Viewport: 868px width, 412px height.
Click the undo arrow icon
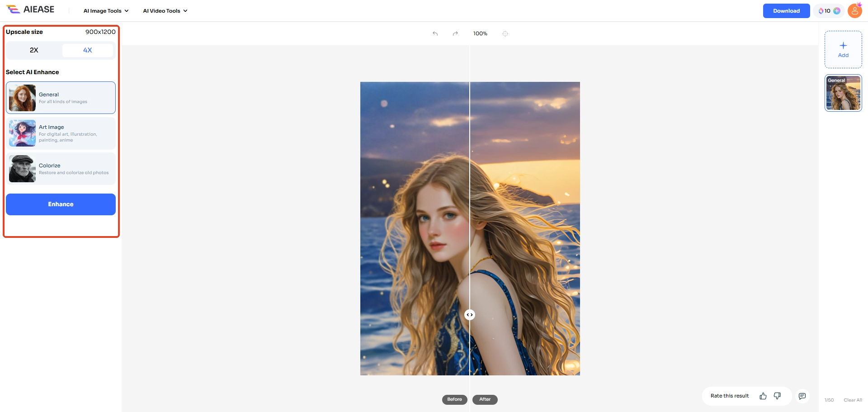tap(435, 33)
